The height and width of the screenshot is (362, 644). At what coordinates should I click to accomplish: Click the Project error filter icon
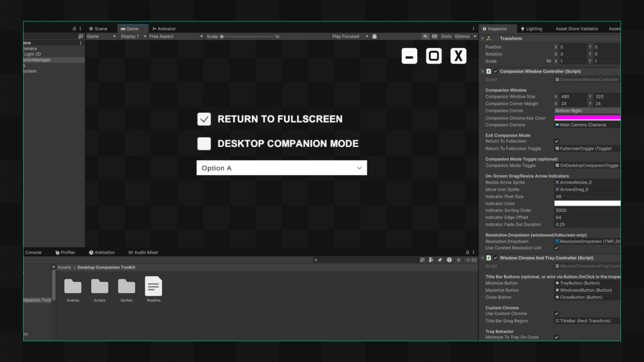click(449, 260)
